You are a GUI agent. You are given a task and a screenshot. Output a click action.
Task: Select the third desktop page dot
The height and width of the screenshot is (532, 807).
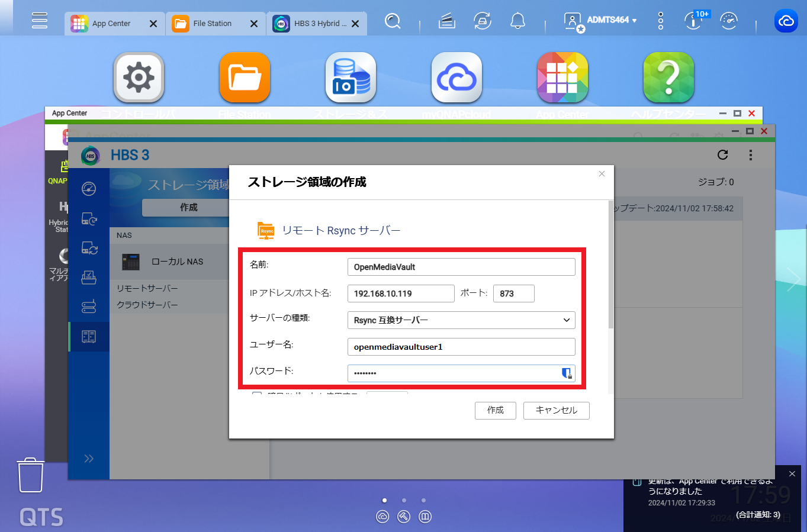point(423,501)
